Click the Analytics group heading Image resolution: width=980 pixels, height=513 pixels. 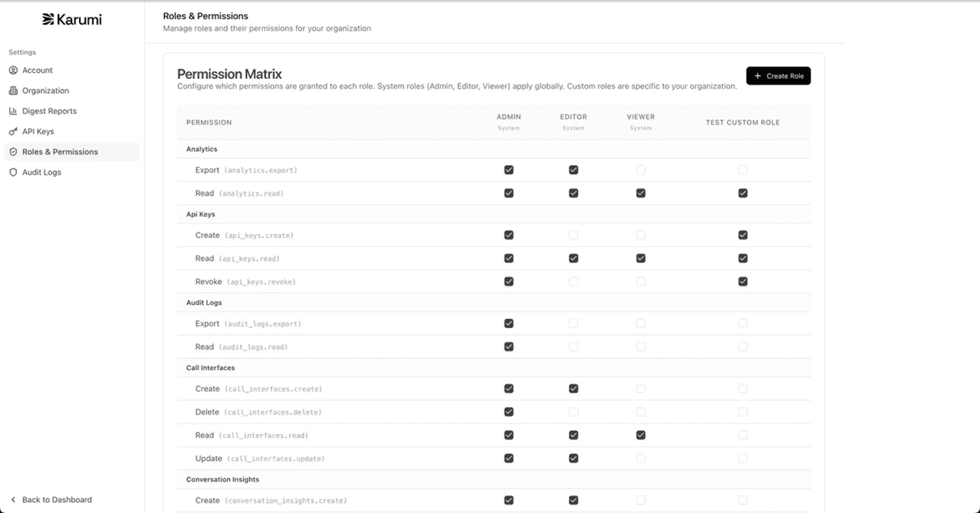(x=201, y=149)
